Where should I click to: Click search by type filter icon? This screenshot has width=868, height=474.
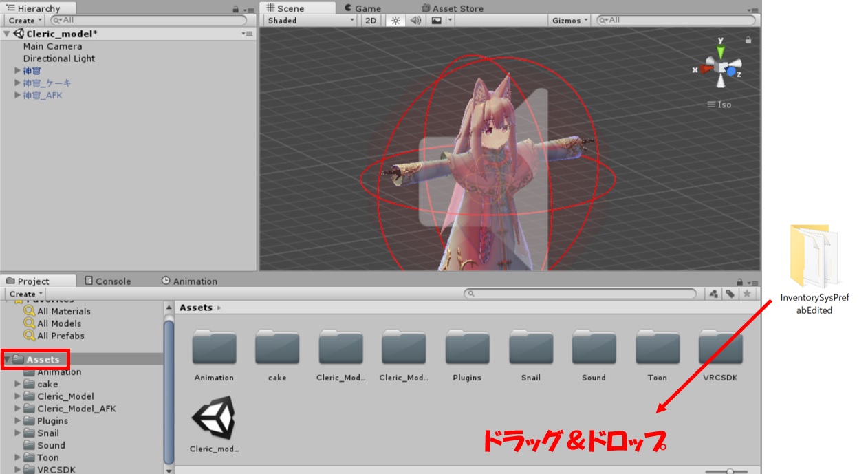[713, 294]
